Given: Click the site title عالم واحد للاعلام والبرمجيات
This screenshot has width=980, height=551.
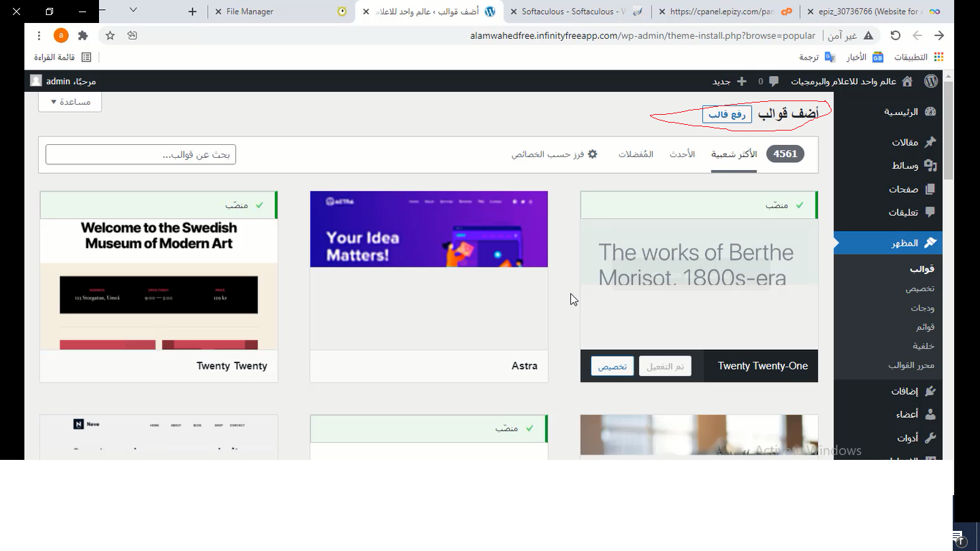Looking at the screenshot, I should pyautogui.click(x=844, y=81).
